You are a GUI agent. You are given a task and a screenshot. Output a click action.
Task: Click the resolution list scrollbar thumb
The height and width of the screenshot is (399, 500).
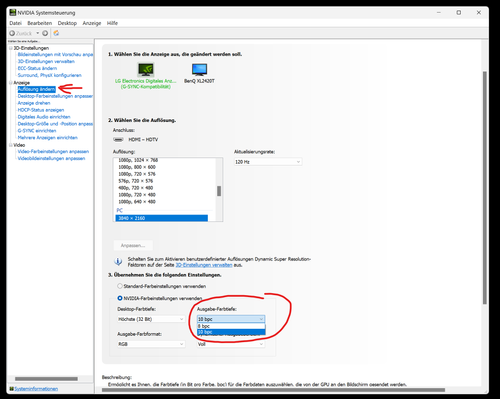point(219,191)
